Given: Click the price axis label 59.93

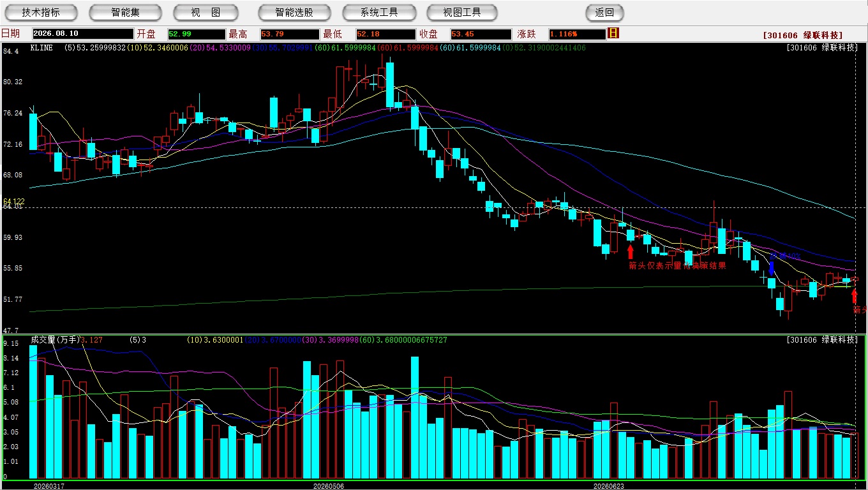Looking at the screenshot, I should click(x=13, y=237).
